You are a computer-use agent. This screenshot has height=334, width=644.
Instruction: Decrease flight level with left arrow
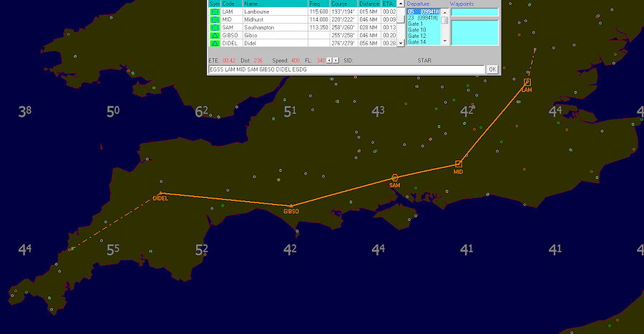tap(328, 61)
